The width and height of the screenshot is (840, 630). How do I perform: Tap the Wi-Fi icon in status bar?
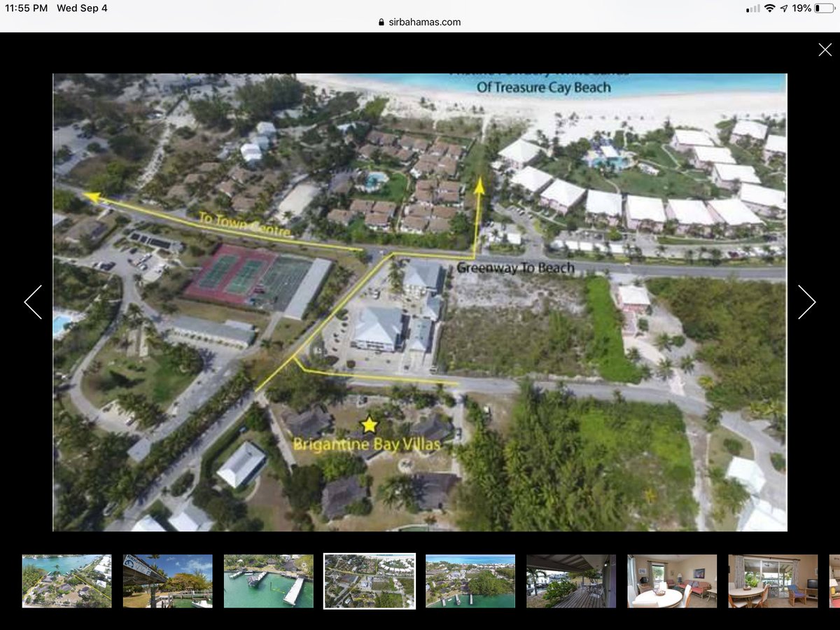[770, 8]
